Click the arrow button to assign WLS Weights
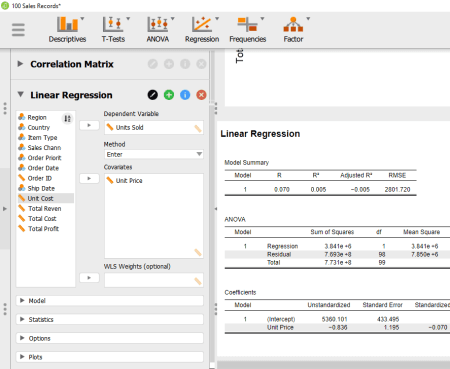 tap(89, 278)
